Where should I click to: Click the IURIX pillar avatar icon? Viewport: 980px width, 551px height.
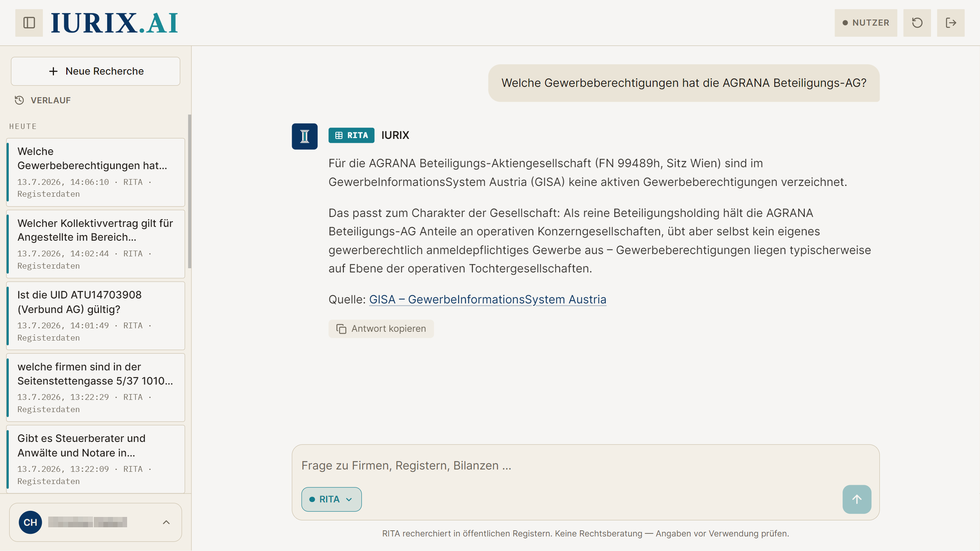(x=305, y=136)
